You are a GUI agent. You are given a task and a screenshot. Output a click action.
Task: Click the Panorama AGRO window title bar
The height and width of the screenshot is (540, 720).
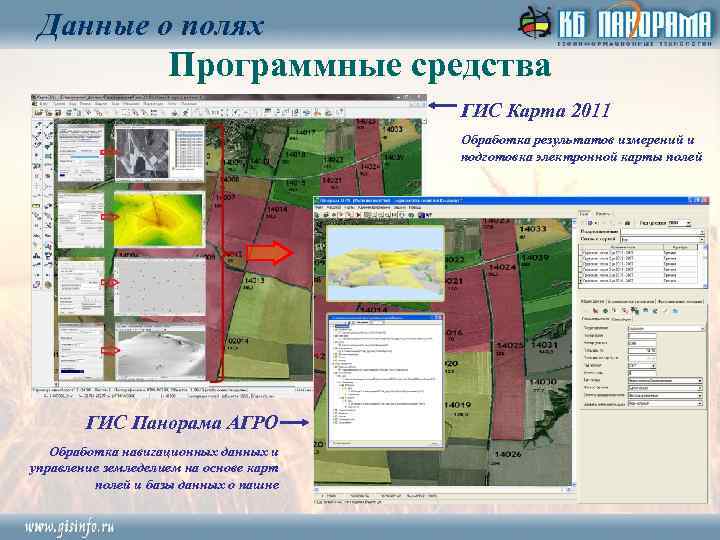pyautogui.click(x=511, y=201)
